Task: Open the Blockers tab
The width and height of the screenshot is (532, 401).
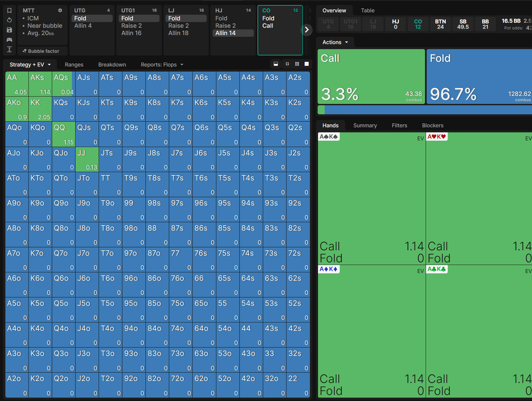Action: coord(432,126)
